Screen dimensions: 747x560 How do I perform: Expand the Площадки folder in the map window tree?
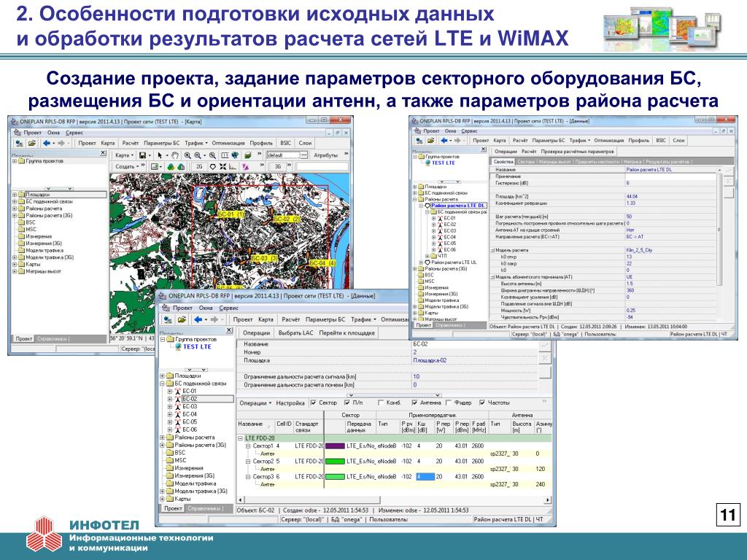tap(15, 195)
